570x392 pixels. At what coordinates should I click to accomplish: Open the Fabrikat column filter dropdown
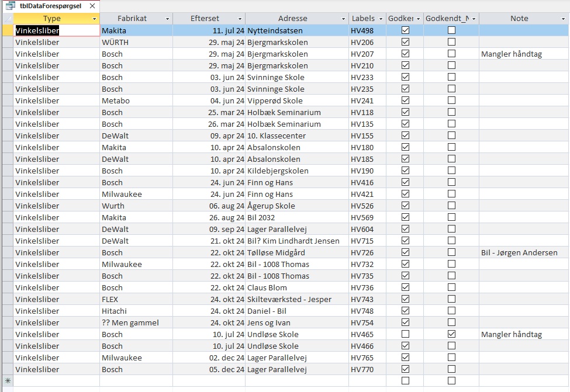168,19
